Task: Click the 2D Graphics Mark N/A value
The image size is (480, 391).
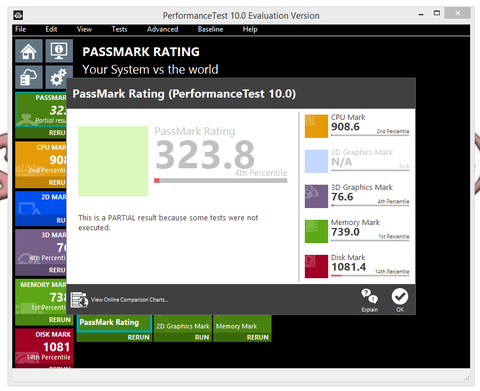Action: tap(341, 162)
